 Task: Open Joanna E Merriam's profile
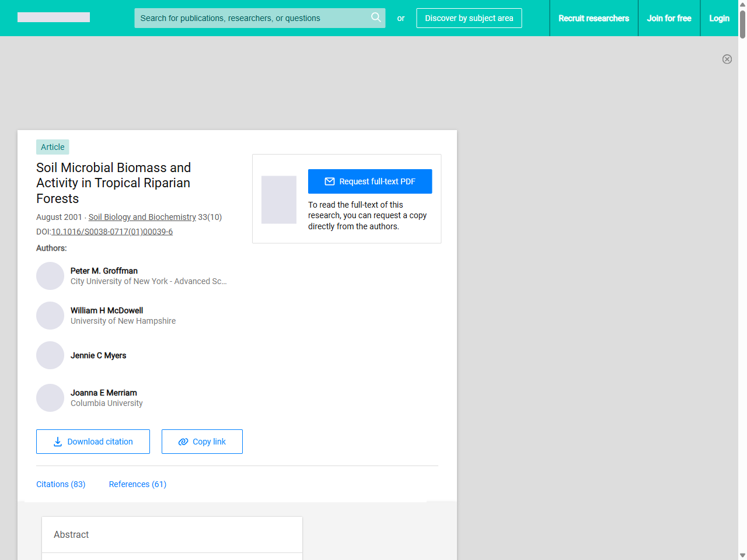104,393
